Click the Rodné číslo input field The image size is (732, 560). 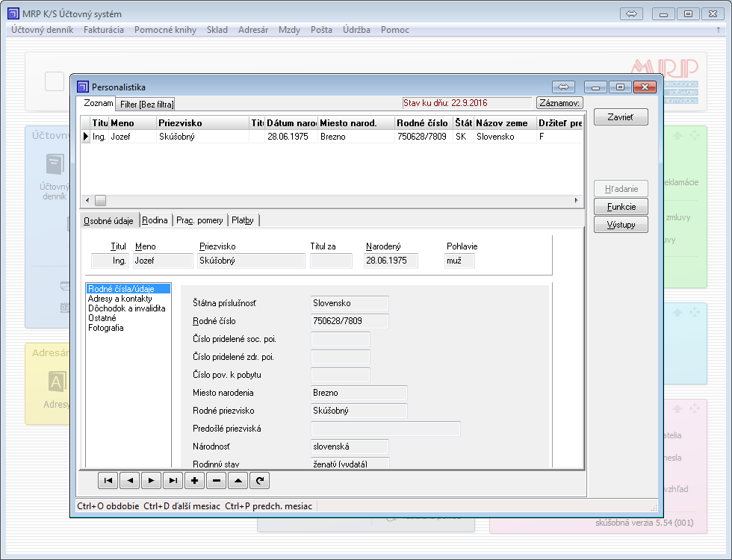pos(350,321)
